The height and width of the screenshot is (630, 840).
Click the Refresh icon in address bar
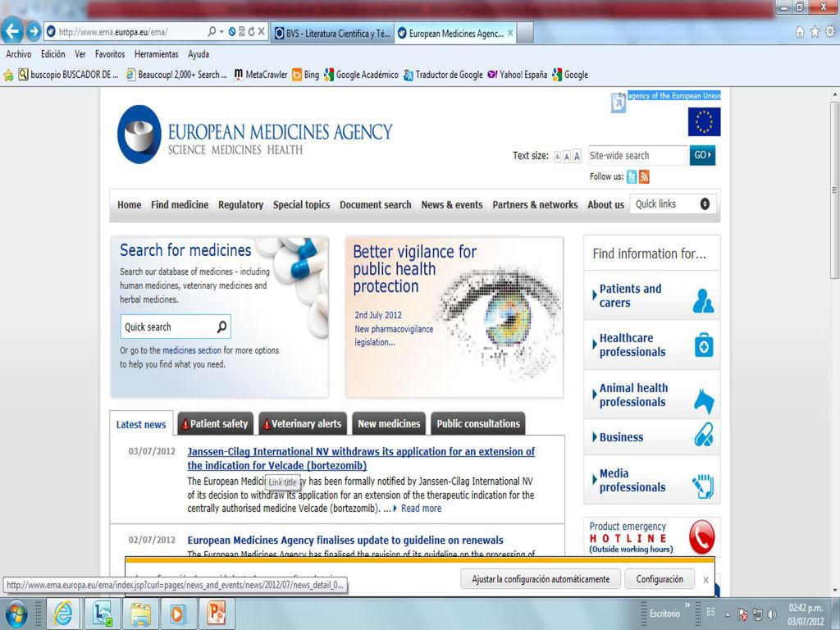[x=251, y=32]
